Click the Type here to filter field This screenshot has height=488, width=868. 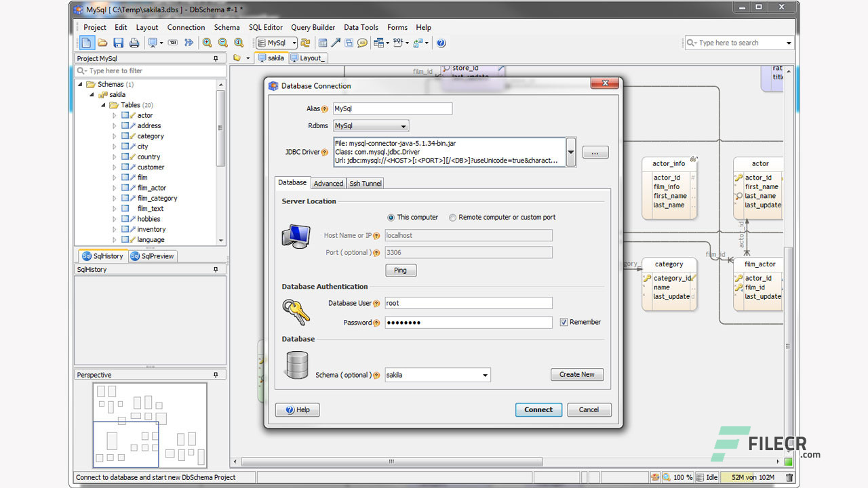click(x=150, y=70)
